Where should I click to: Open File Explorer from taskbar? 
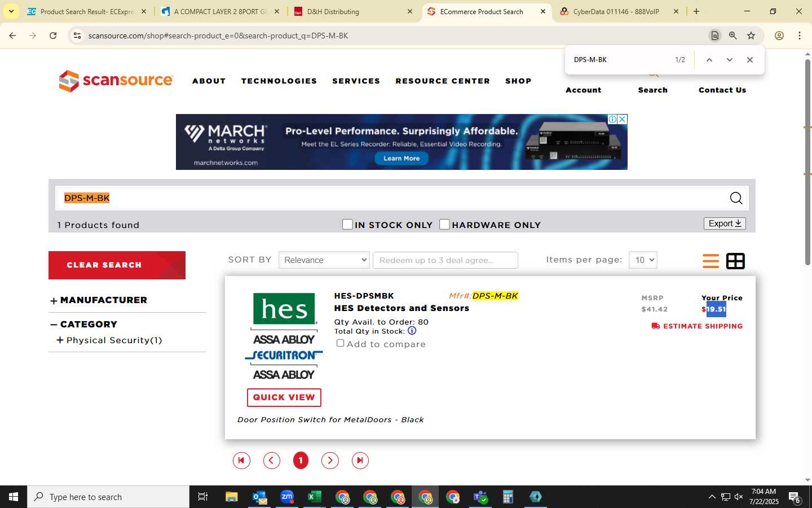pyautogui.click(x=232, y=497)
